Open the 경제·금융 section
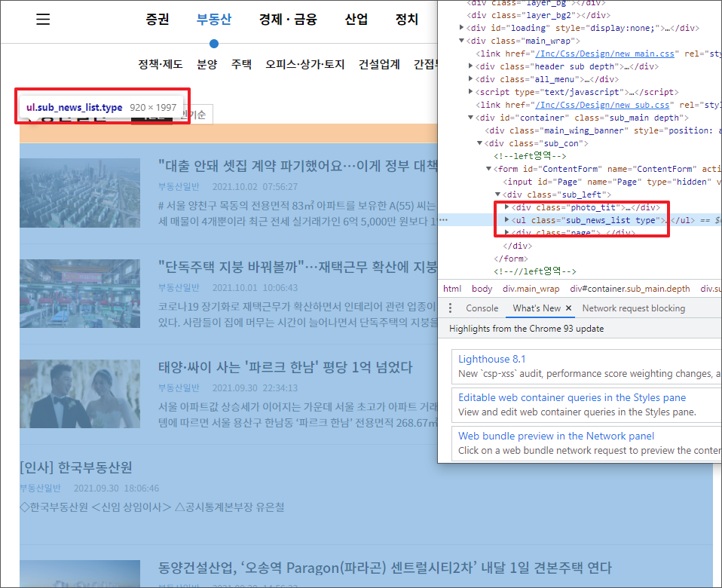Viewport: 722px width, 588px height. pos(288,19)
